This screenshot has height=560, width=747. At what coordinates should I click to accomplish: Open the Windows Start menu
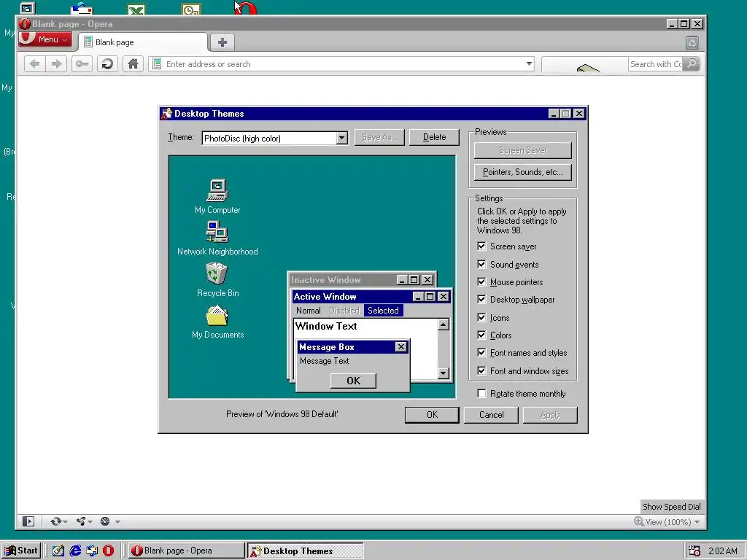[x=21, y=551]
